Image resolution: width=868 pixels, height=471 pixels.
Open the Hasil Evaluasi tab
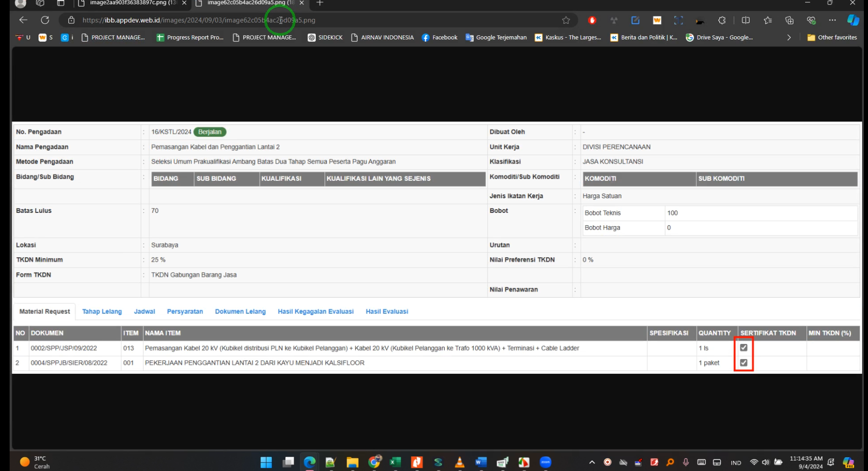[386, 311]
